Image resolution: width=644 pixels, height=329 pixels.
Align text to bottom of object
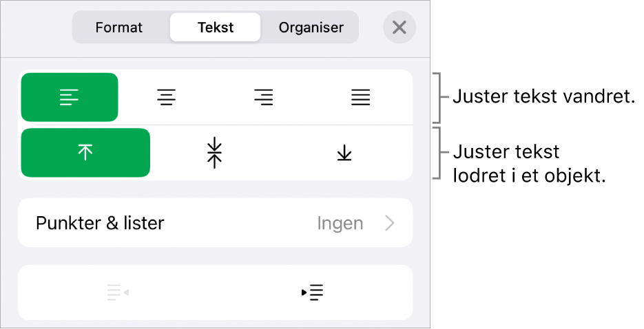(x=344, y=153)
